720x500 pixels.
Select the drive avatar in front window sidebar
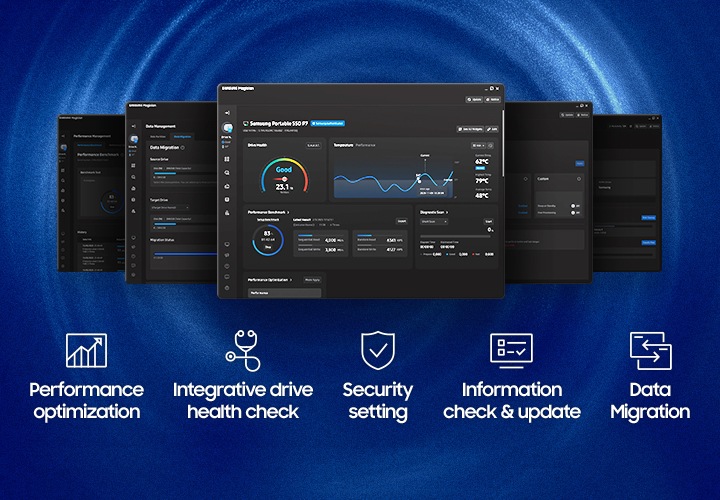(227, 128)
